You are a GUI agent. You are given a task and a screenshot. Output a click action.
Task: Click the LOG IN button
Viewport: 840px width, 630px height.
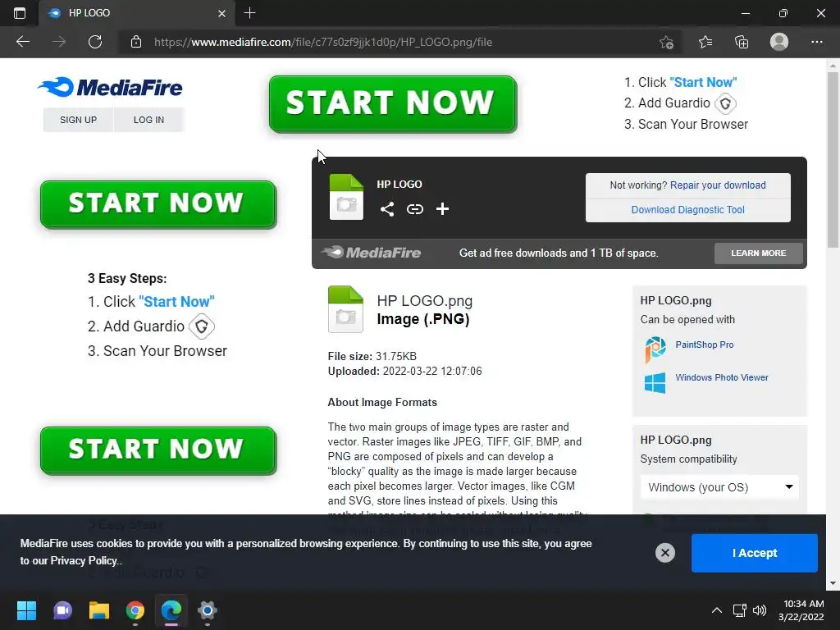click(x=149, y=120)
